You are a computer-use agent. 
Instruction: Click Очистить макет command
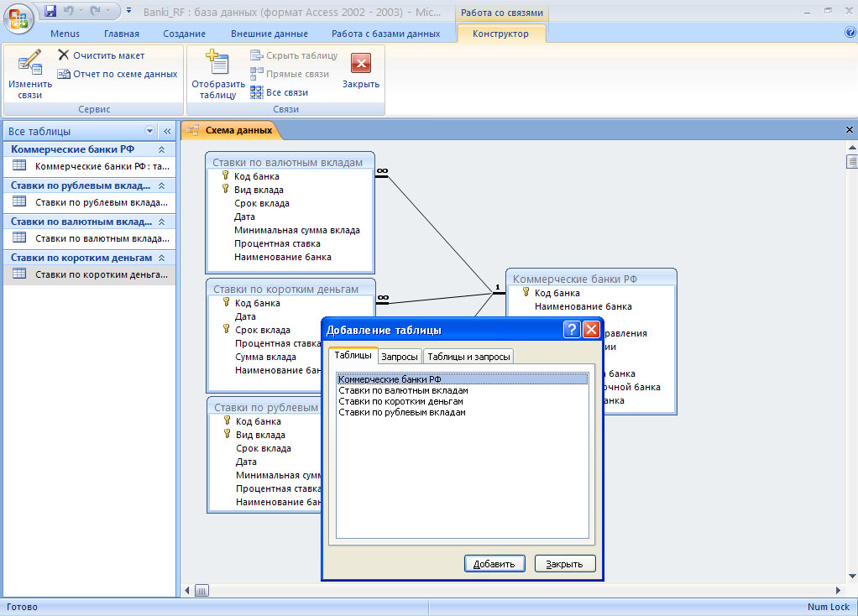point(102,55)
